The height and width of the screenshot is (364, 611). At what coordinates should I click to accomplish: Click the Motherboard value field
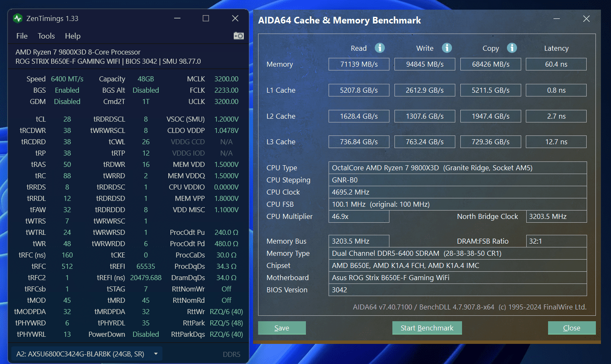click(x=457, y=278)
